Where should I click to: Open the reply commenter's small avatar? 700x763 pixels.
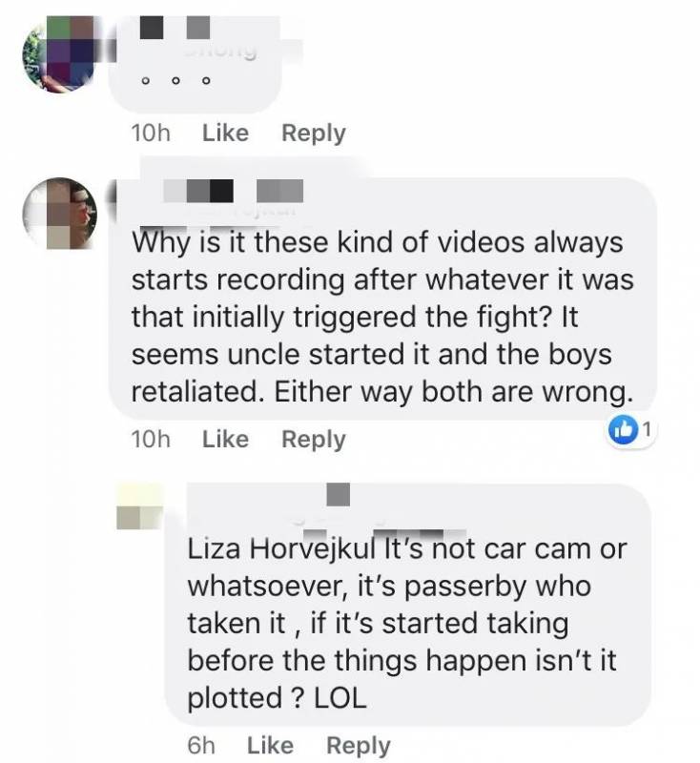tap(139, 506)
